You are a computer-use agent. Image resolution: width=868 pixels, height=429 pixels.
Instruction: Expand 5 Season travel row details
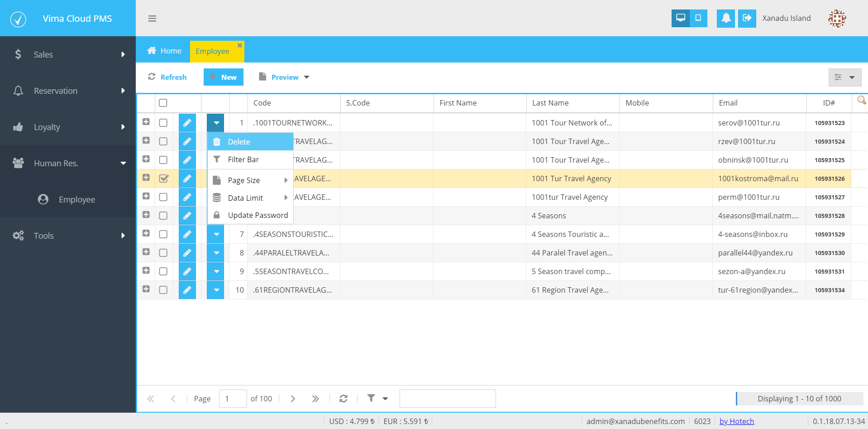click(146, 270)
